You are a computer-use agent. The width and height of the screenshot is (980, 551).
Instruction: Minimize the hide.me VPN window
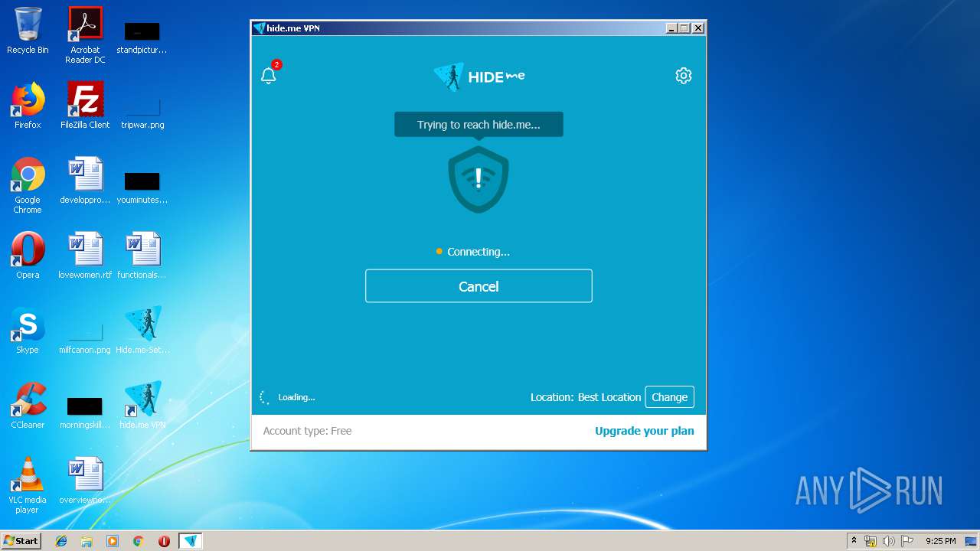671,28
